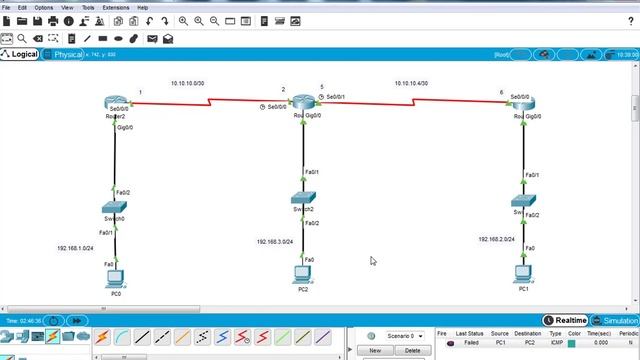Click the teal PDU color swatch

(571, 343)
